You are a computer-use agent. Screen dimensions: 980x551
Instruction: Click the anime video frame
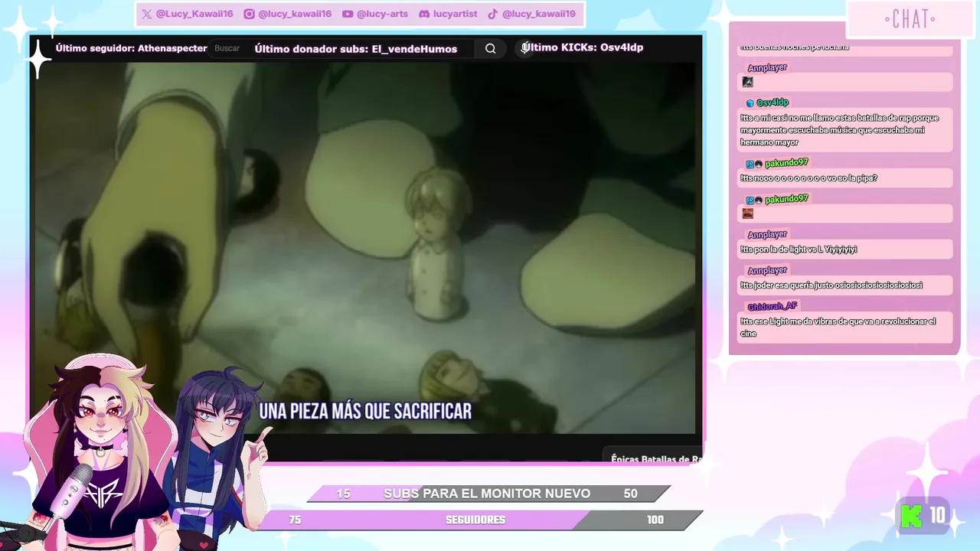(365, 246)
